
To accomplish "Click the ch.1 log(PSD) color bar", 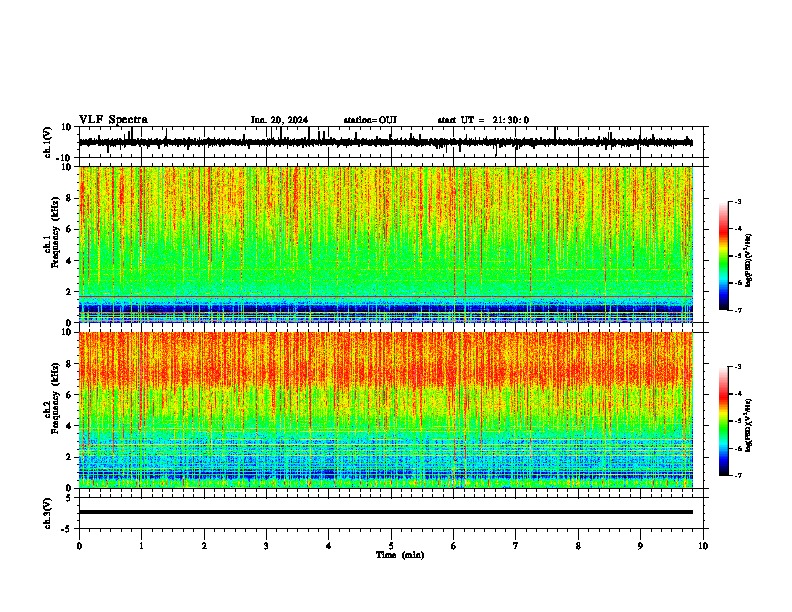I will 724,256.
